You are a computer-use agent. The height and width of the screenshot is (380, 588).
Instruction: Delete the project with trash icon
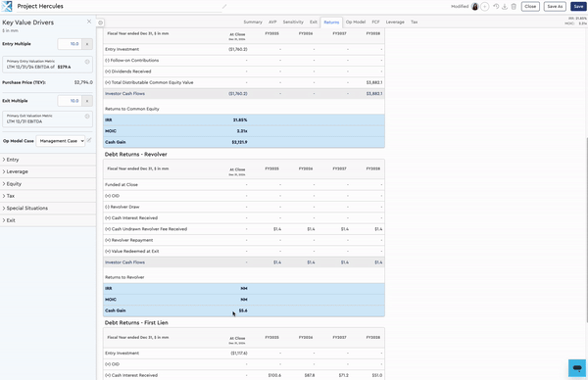(x=514, y=7)
